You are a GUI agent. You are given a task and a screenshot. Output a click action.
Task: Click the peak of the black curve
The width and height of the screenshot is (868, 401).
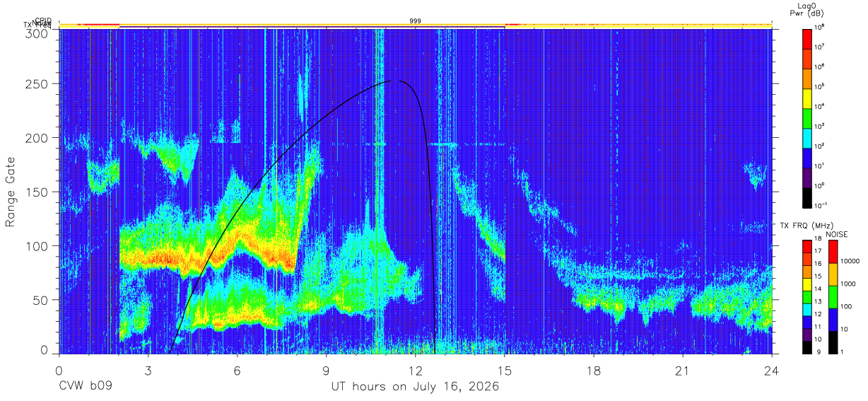point(396,81)
